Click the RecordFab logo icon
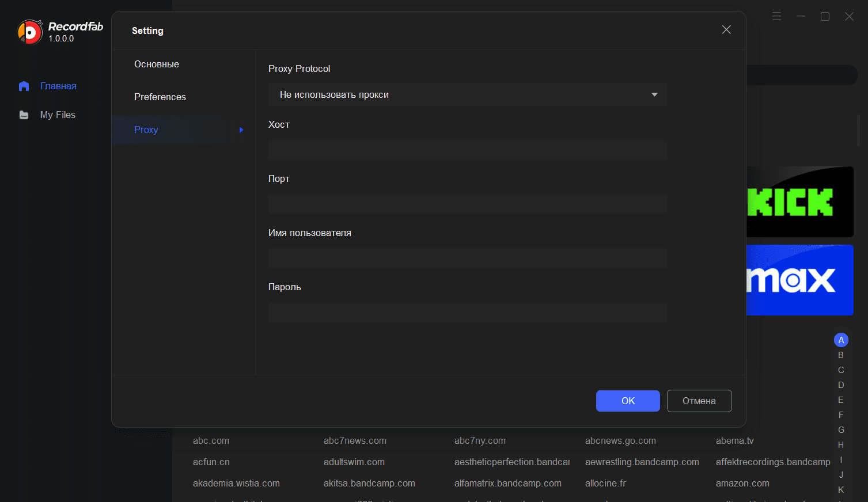This screenshot has height=502, width=868. [x=30, y=32]
